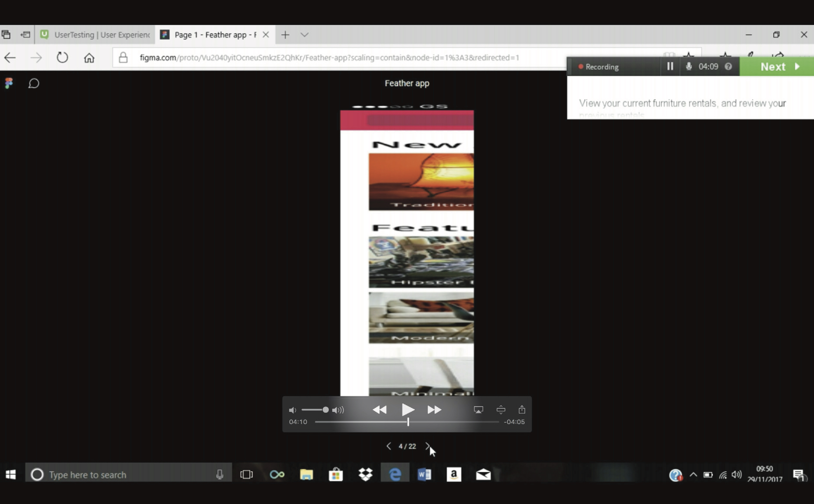The height and width of the screenshot is (504, 814).
Task: Toggle the recording microphone icon
Action: [689, 67]
